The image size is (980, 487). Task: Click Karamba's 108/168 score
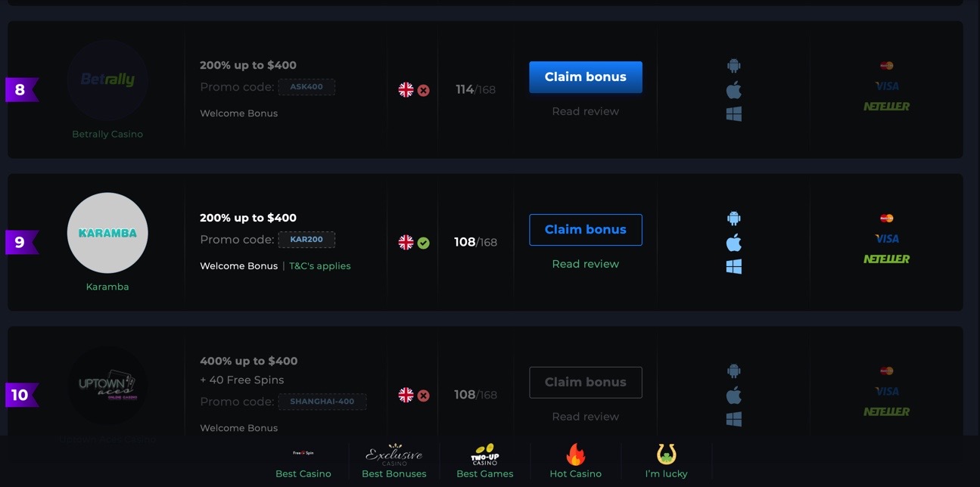(x=475, y=243)
